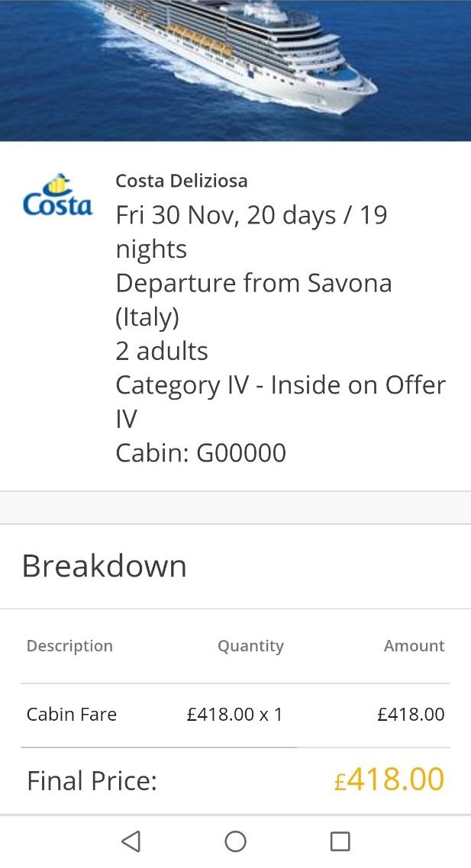The height and width of the screenshot is (868, 471).
Task: Tap the 2 adults line
Action: [x=162, y=351]
